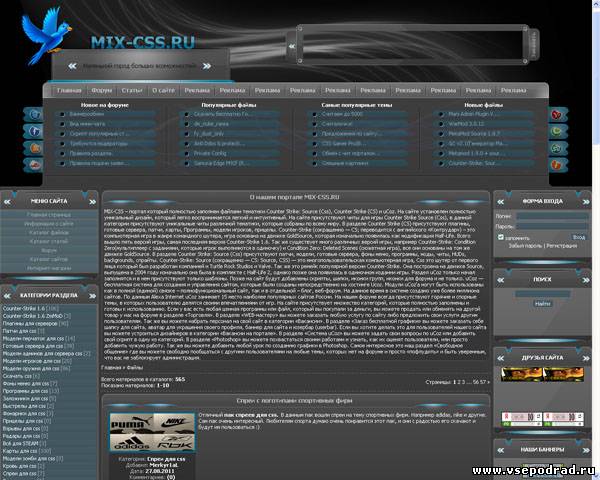Click right chevron in КАТЕГОРИИ РАЗДЕЛА header
The height and width of the screenshot is (480, 600).
tap(92, 296)
